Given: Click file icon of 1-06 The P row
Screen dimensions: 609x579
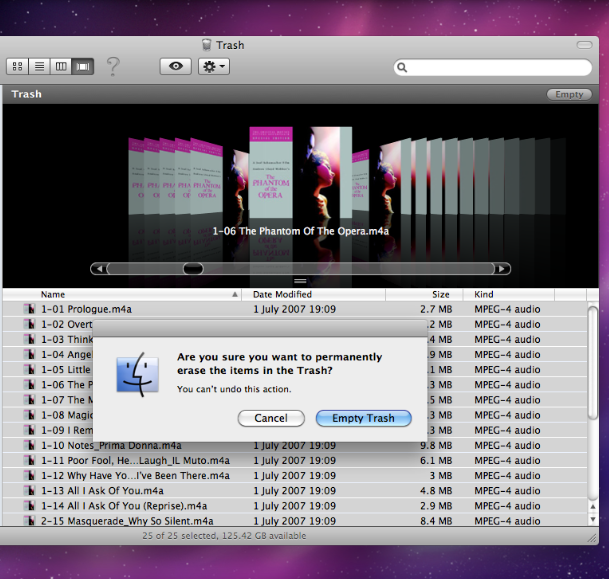Looking at the screenshot, I should click(29, 385).
